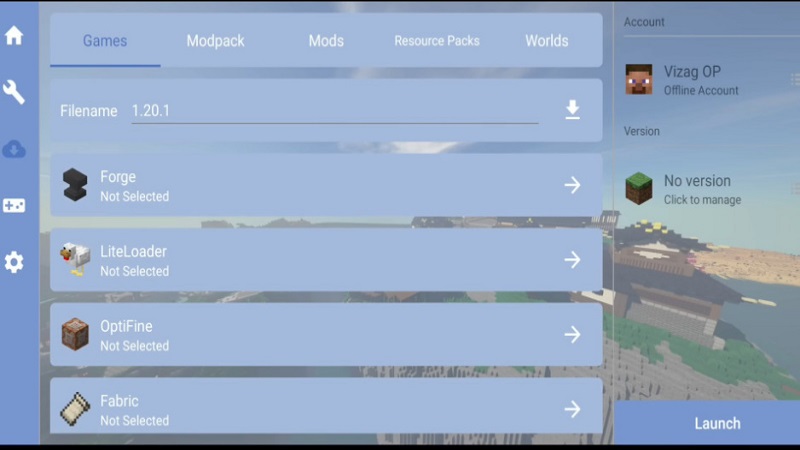The height and width of the screenshot is (450, 800).
Task: Click No version to manage versions
Action: (707, 189)
